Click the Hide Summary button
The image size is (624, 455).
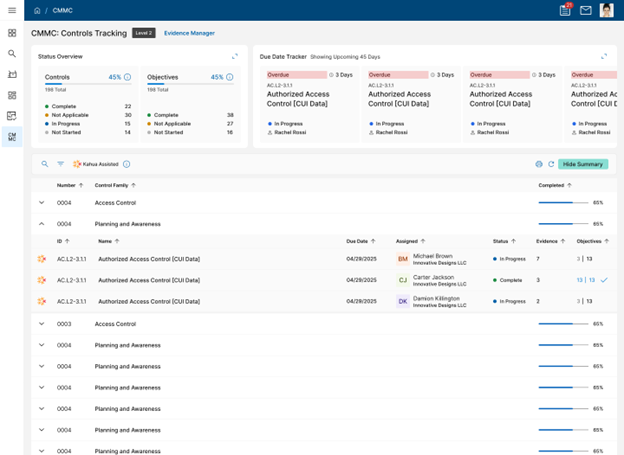[583, 164]
